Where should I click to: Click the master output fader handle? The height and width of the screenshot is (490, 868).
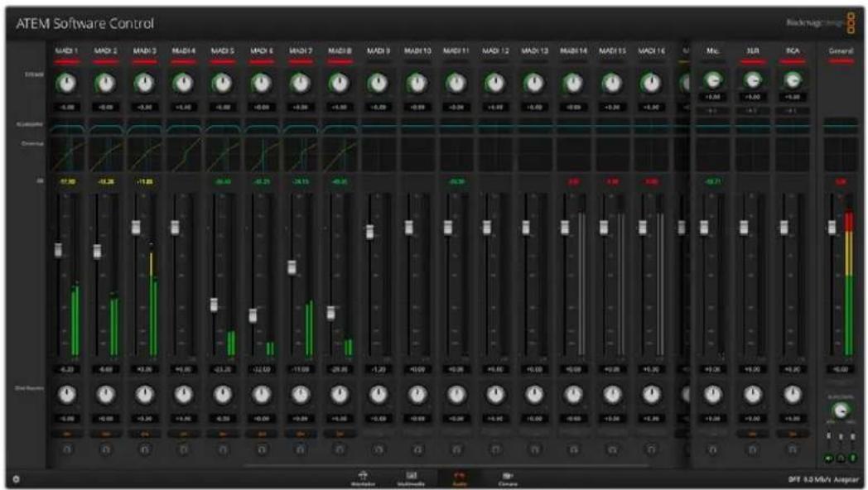pos(832,227)
